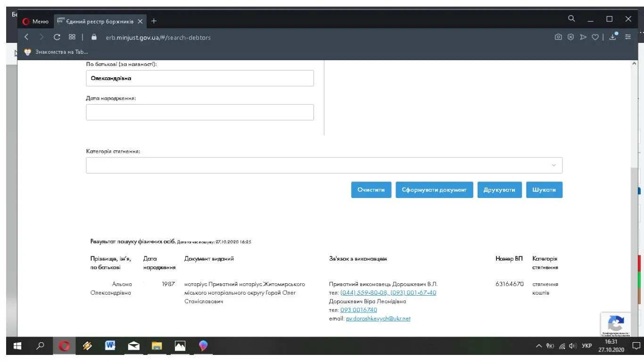The width and height of the screenshot is (644, 362).
Task: Expand the Категорія стягнення dropdown
Action: click(324, 165)
